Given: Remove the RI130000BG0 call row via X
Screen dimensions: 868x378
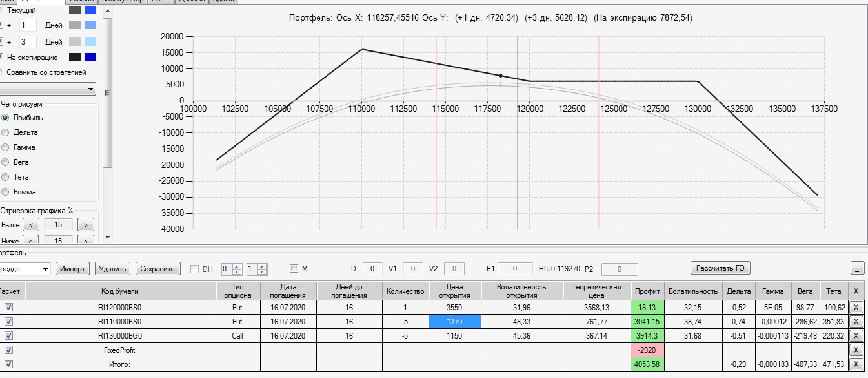Looking at the screenshot, I should point(855,336).
